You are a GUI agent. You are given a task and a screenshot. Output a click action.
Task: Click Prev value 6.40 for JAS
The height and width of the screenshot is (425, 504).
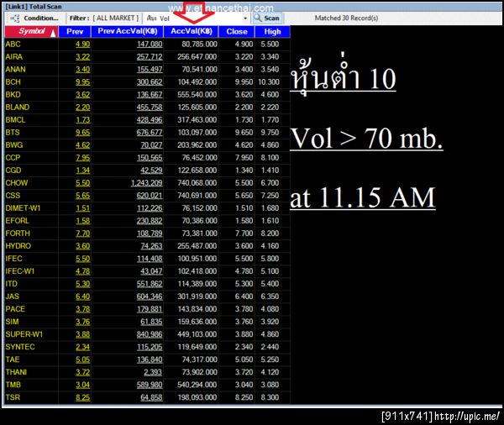[x=83, y=296]
